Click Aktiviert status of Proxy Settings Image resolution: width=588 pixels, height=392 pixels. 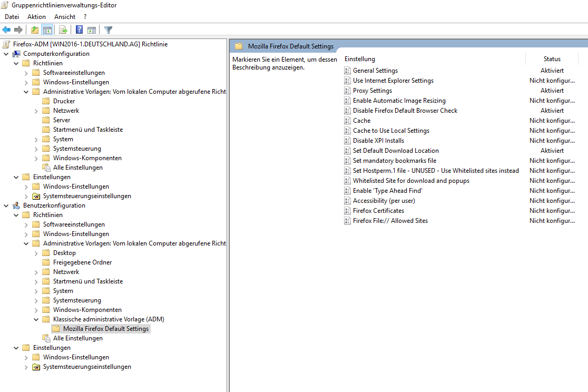tap(552, 91)
